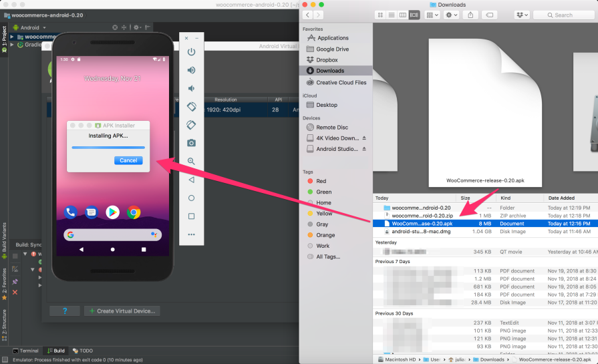Viewport: 598px width, 364px height.
Task: Click the Finder Share toolbar icon
Action: (470, 15)
